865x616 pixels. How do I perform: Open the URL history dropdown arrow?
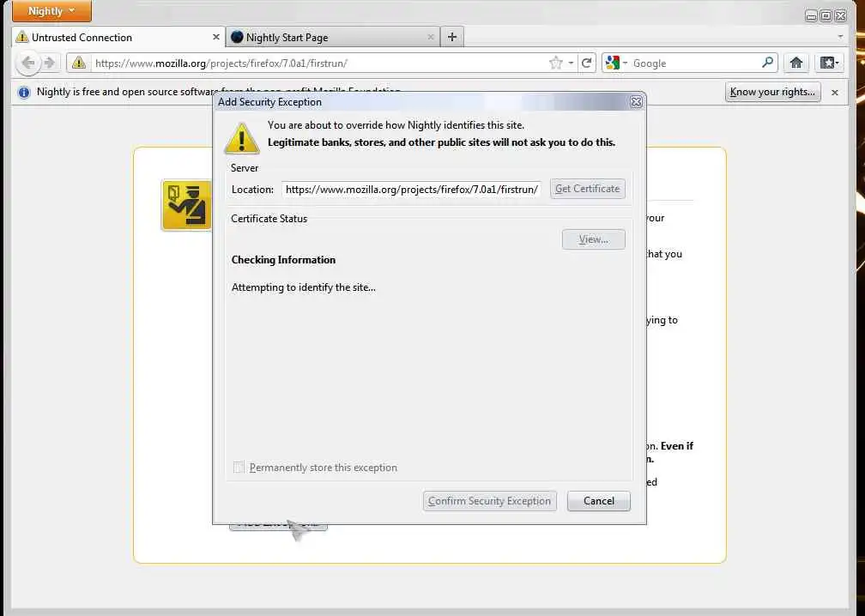(x=571, y=63)
